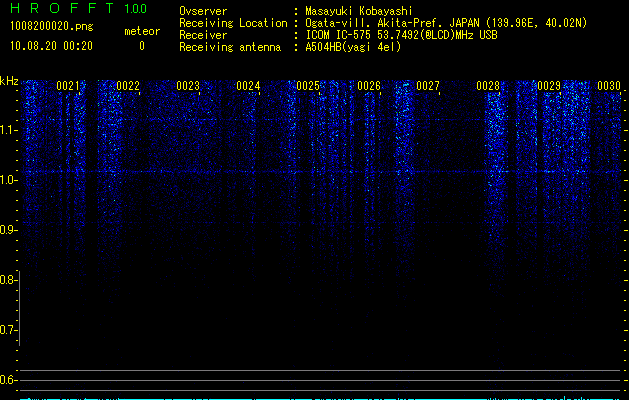Click the 0023 time marker
This screenshot has width=629, height=400.
point(188,86)
